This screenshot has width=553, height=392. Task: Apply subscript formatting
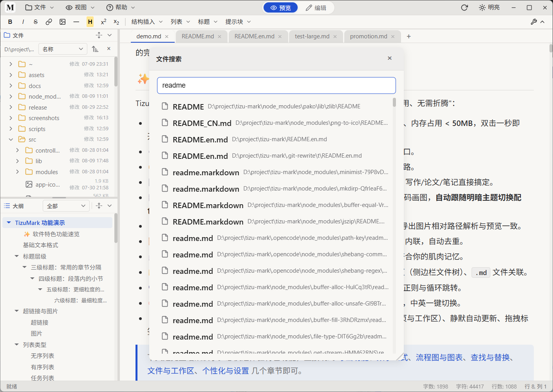pyautogui.click(x=116, y=22)
